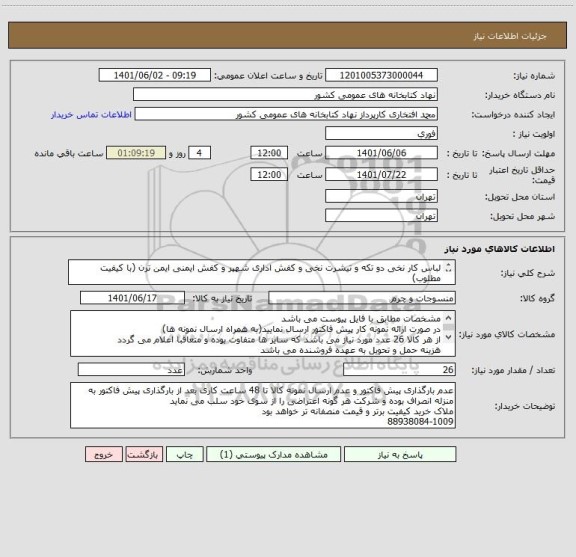
Task: Click unit of measure field 'عدد'
Action: coord(131,370)
